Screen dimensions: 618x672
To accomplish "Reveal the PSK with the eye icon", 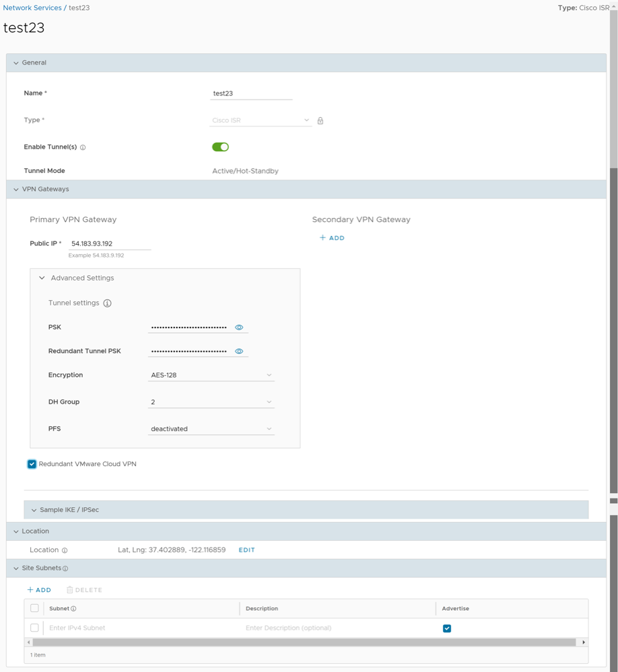I will [239, 328].
